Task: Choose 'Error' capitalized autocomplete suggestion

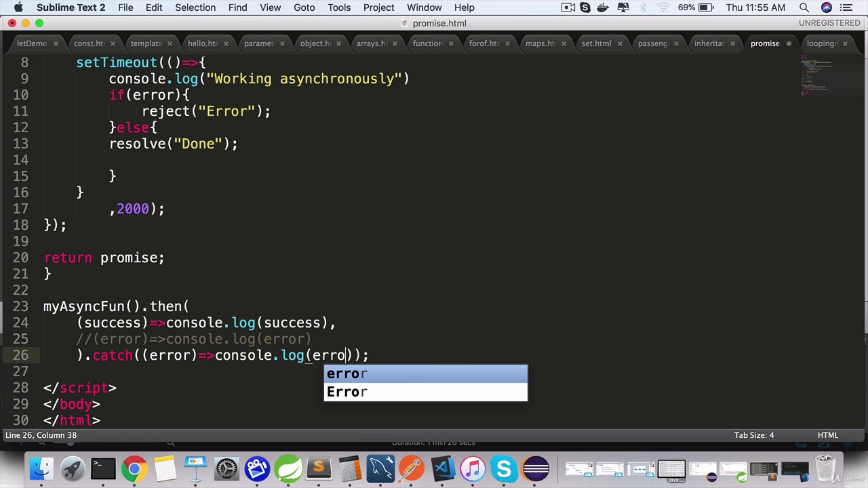Action: 425,392
